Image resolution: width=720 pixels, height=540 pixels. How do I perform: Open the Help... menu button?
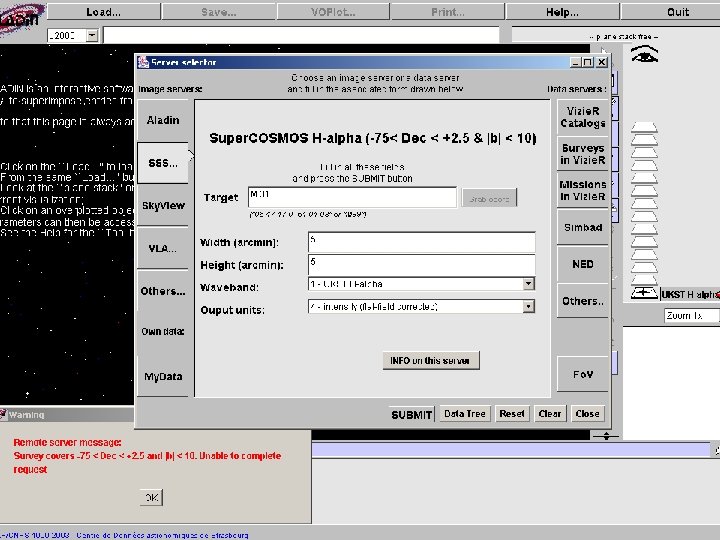click(x=562, y=12)
